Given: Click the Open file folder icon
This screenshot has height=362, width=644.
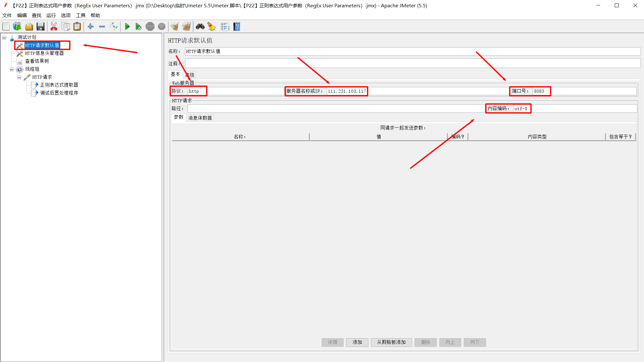Looking at the screenshot, I should pyautogui.click(x=29, y=27).
